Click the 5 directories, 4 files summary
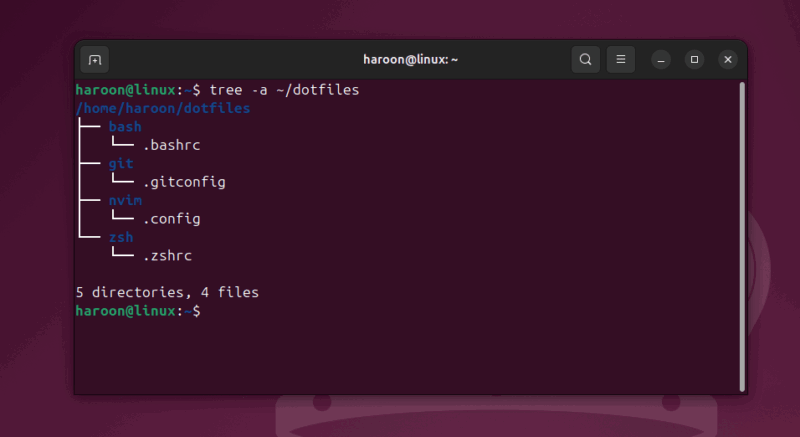Viewport: 800px width, 437px height. pos(167,292)
